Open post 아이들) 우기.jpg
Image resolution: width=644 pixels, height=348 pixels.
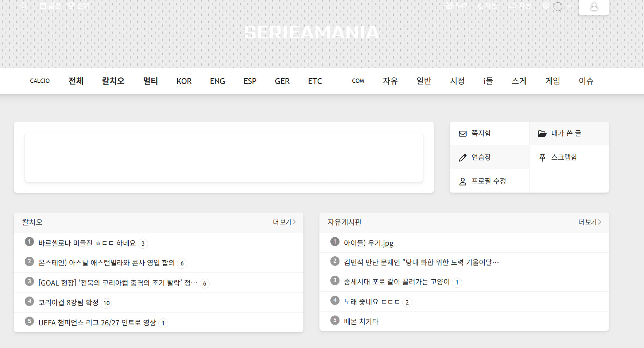(369, 243)
